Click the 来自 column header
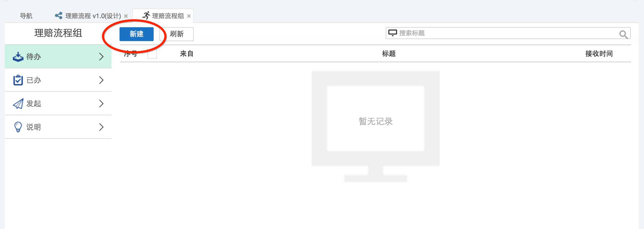 pyautogui.click(x=186, y=54)
